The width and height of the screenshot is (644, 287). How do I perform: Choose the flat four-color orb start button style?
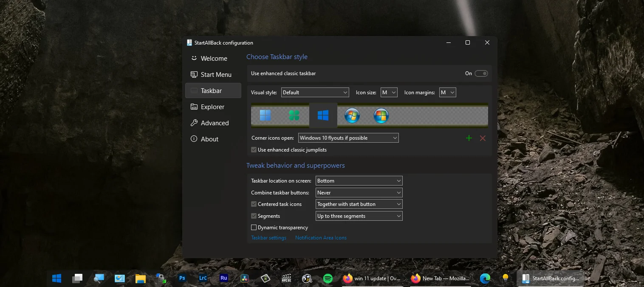tap(381, 115)
